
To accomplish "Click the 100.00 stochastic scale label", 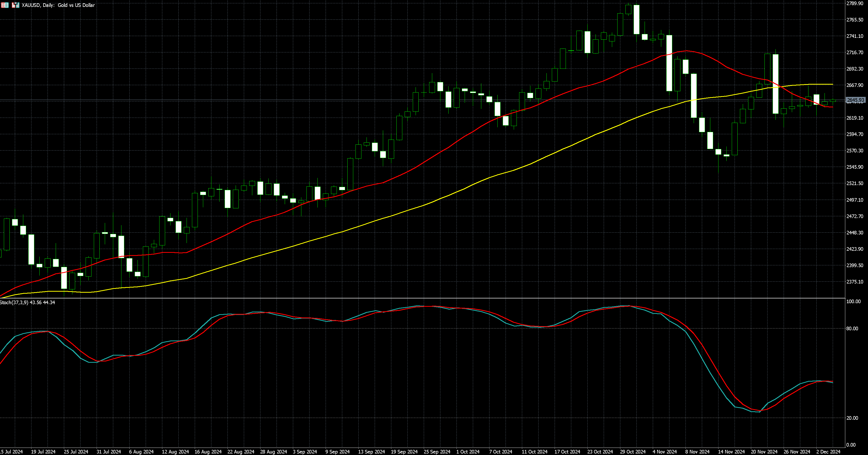I will tap(853, 301).
